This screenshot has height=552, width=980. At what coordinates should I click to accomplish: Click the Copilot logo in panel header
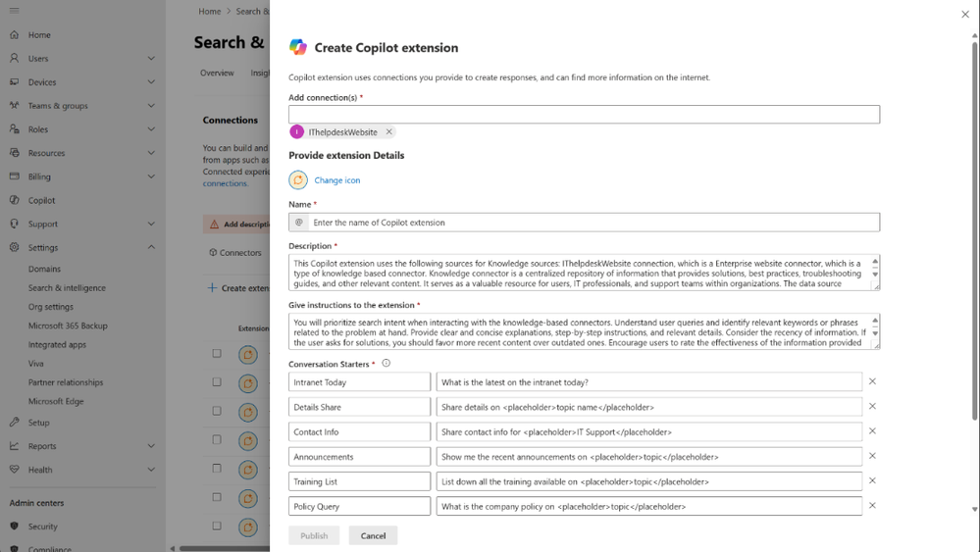point(298,47)
